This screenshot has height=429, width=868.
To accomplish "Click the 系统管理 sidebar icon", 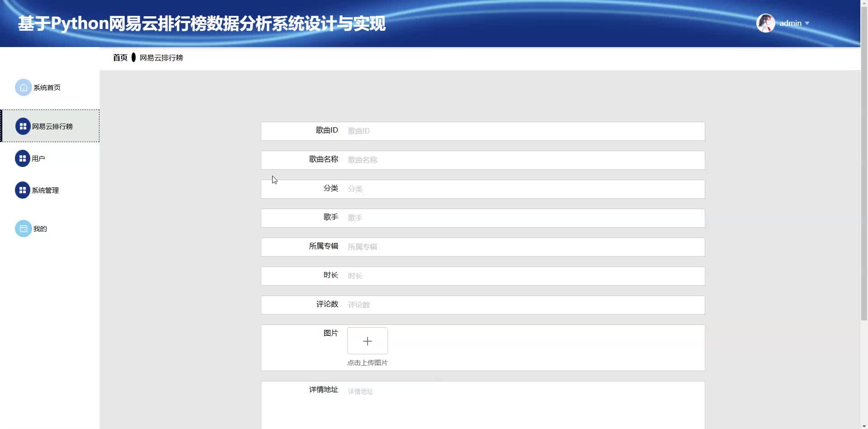I will [x=23, y=190].
